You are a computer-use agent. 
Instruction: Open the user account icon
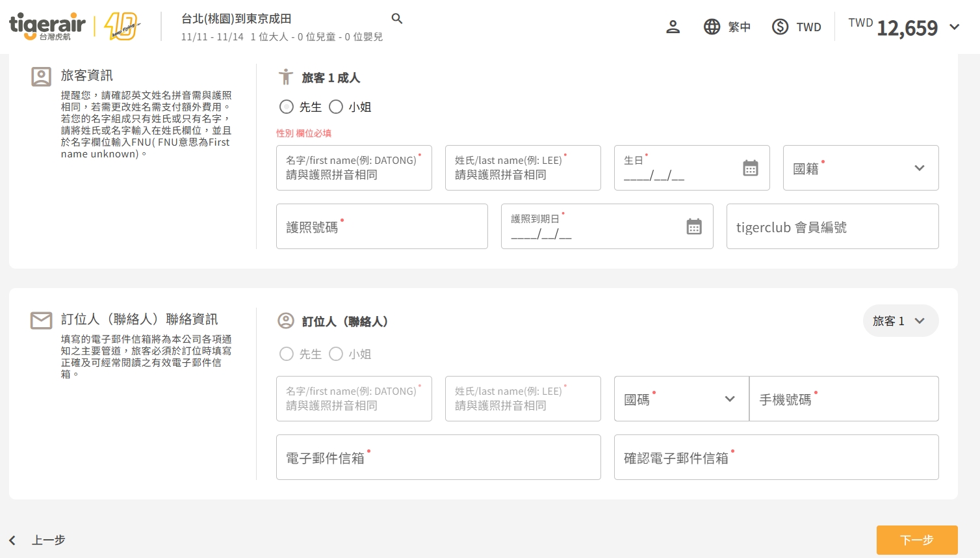(x=673, y=27)
